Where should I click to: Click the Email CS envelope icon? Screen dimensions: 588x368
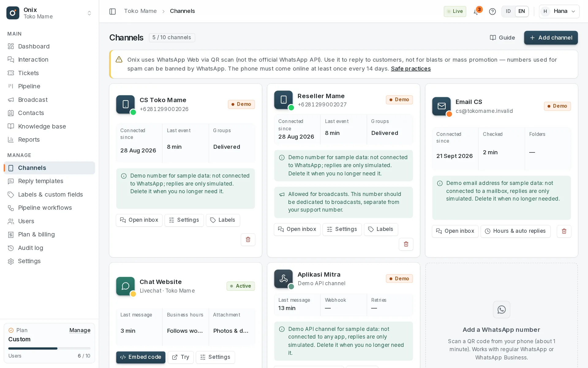coord(441,106)
